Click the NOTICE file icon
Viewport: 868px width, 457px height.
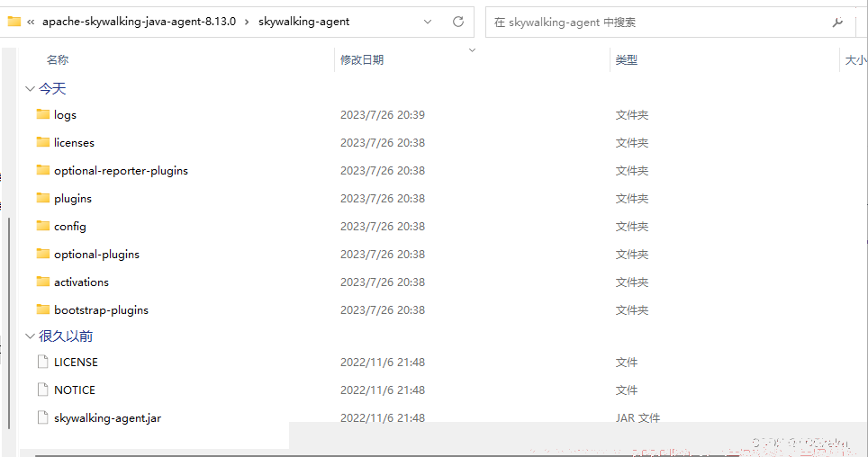click(42, 390)
